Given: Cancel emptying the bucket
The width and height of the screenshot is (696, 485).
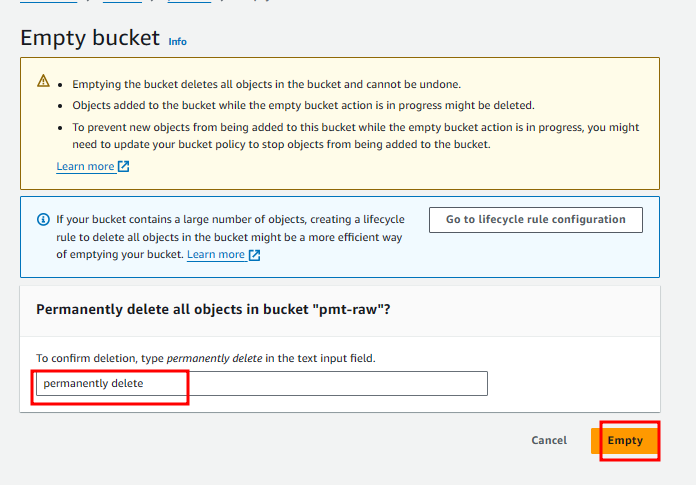Looking at the screenshot, I should point(549,440).
